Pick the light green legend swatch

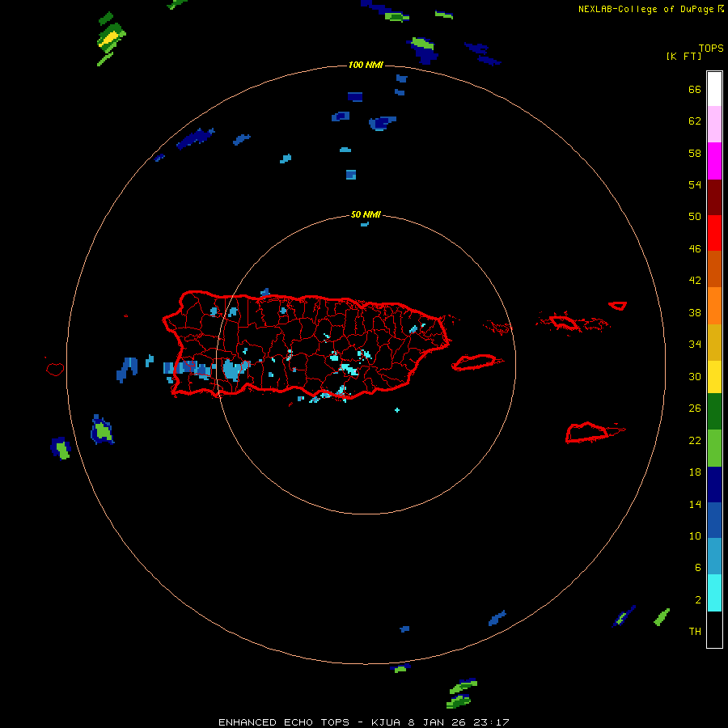pos(714,448)
